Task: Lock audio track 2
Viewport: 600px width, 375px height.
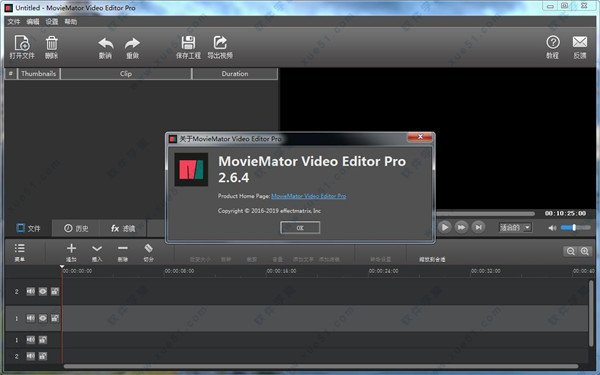Action: (43, 356)
